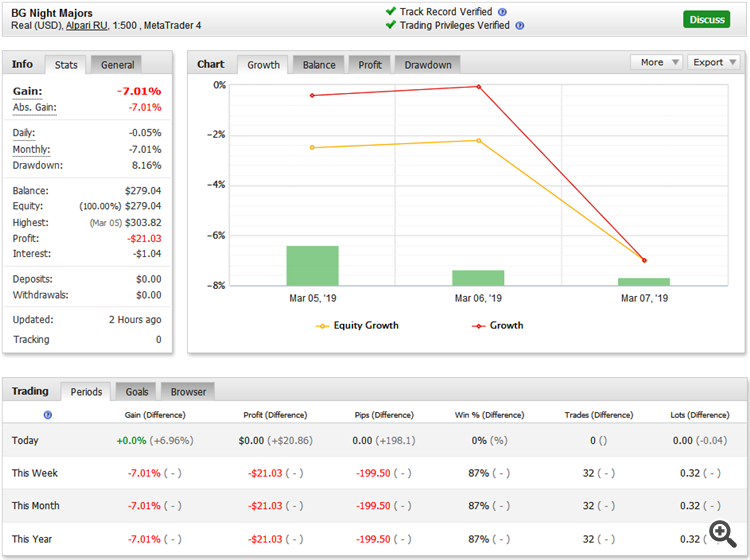Click the Monthly label
The image size is (750, 560).
click(x=31, y=150)
